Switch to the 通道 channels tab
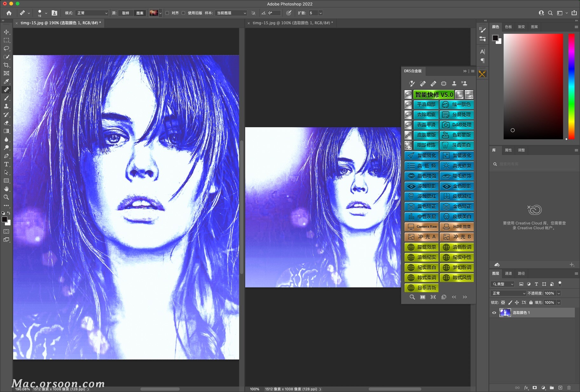 coord(508,273)
